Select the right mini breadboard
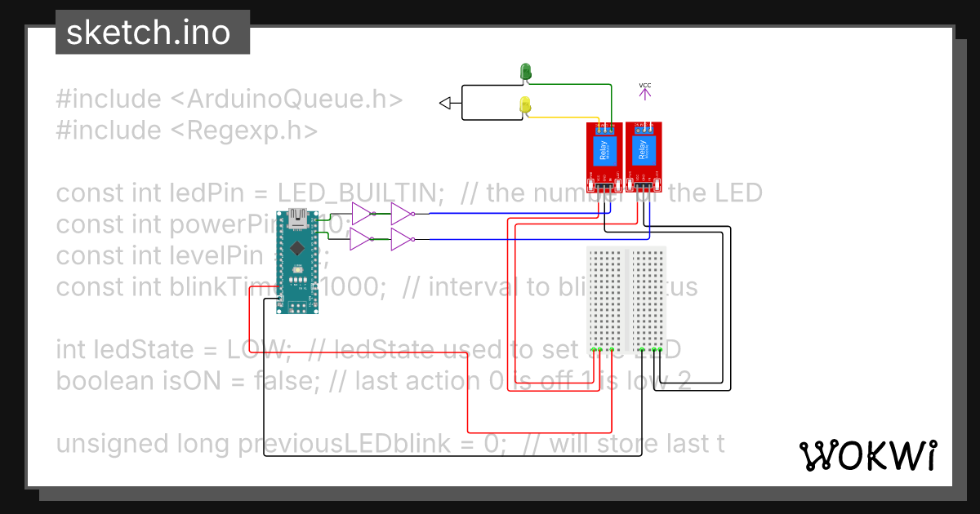 648,299
